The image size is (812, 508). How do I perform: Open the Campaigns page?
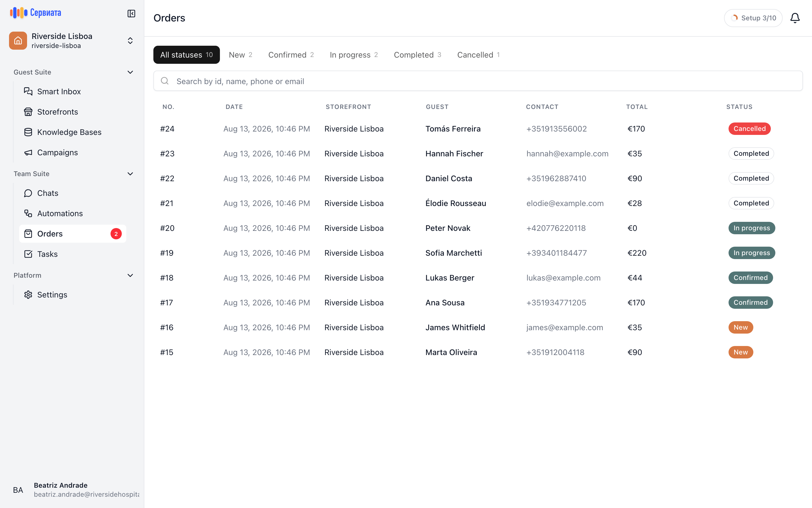73,152
